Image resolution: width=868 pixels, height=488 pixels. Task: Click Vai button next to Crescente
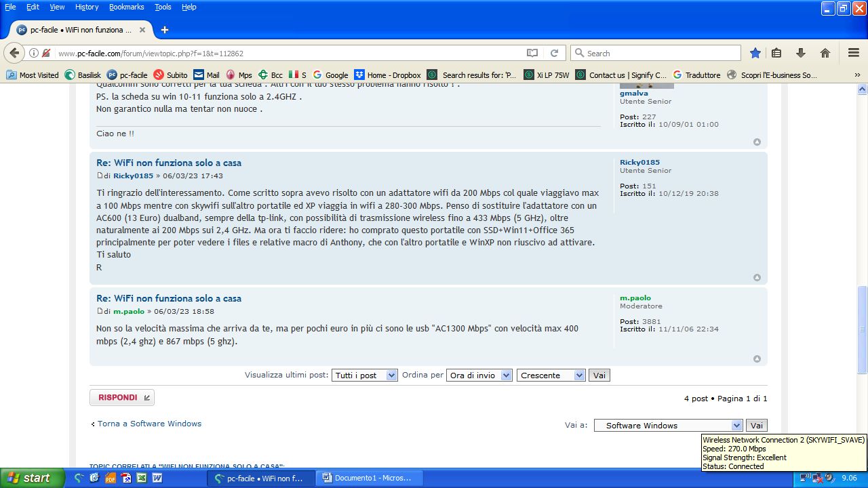[x=599, y=375]
